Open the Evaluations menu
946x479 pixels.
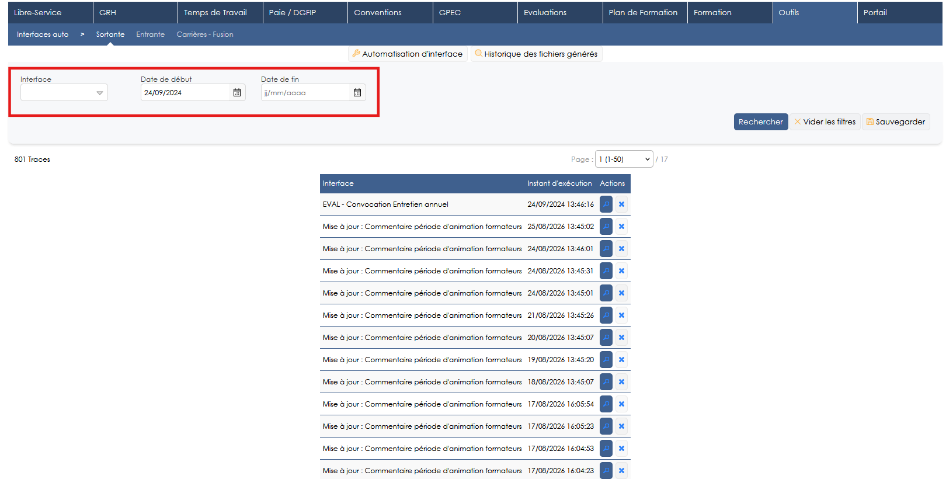(x=560, y=13)
